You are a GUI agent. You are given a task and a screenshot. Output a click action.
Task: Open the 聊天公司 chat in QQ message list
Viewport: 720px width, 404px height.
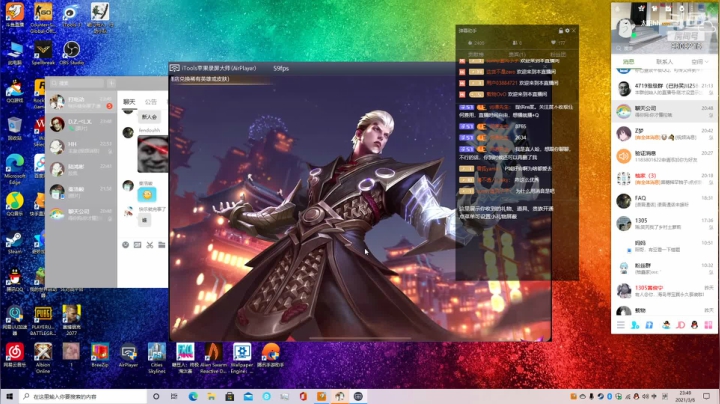tap(664, 111)
